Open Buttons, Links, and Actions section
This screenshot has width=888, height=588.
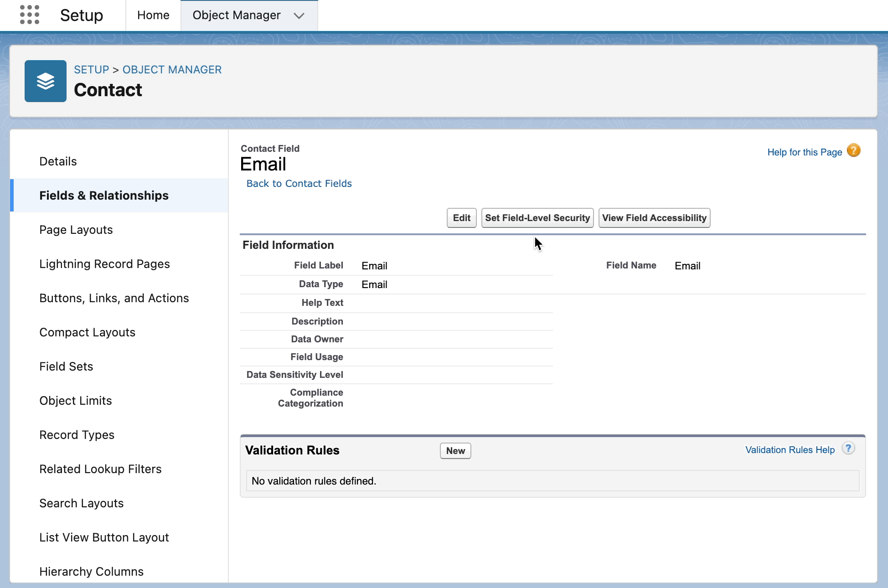coord(114,298)
